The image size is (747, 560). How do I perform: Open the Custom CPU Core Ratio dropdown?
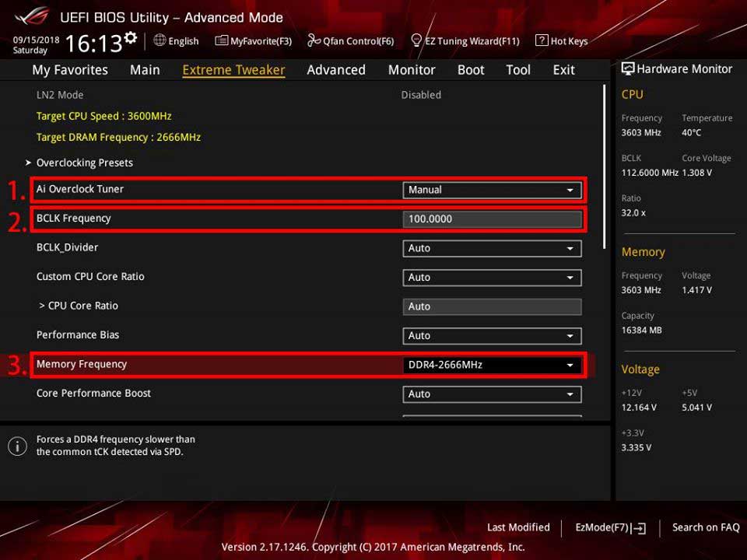click(492, 278)
